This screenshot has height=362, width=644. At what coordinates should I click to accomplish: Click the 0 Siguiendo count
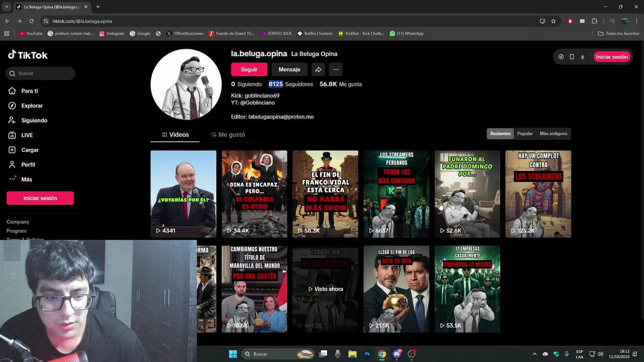coord(247,84)
